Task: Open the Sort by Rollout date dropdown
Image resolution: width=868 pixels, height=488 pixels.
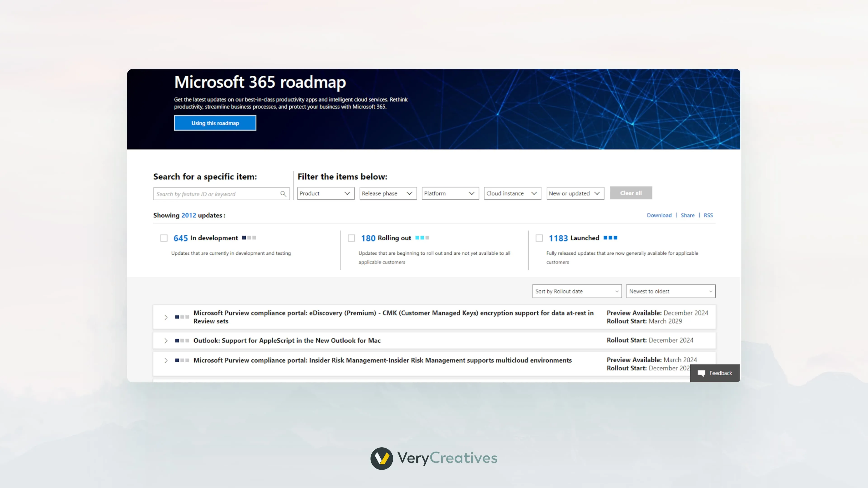Action: [577, 291]
